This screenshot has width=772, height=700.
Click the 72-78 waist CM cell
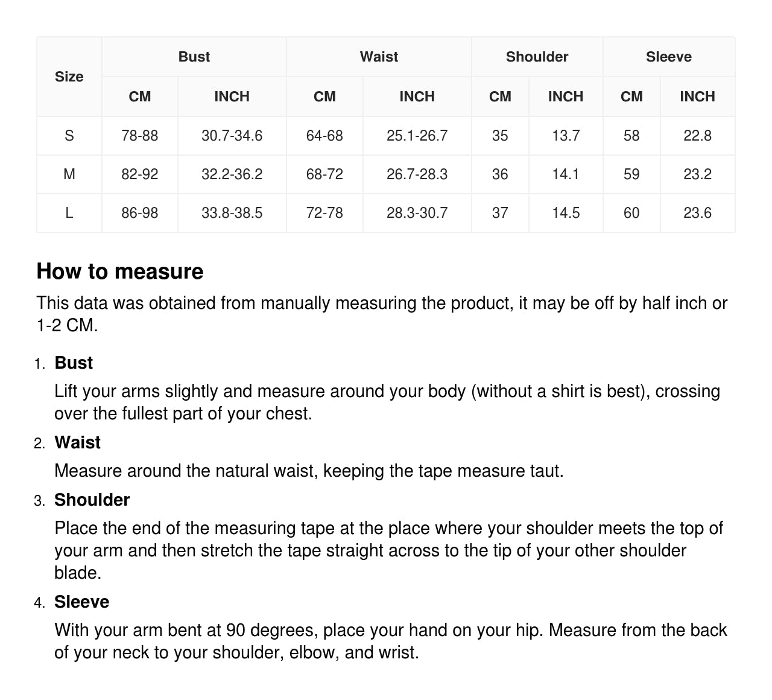click(x=324, y=213)
